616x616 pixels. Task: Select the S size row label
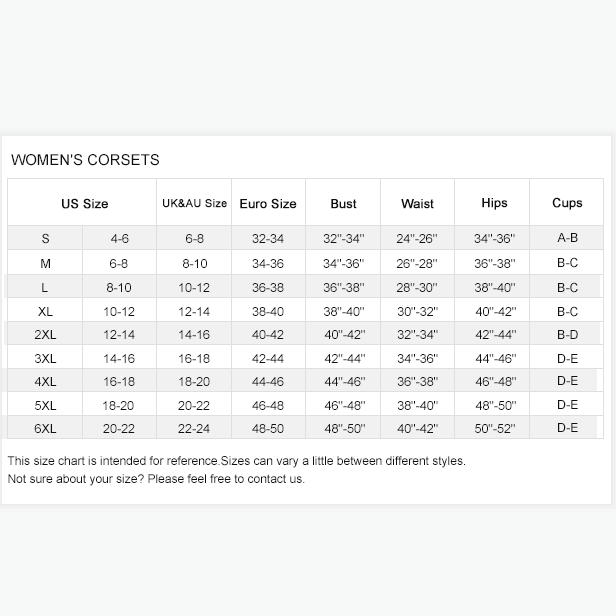(45, 239)
